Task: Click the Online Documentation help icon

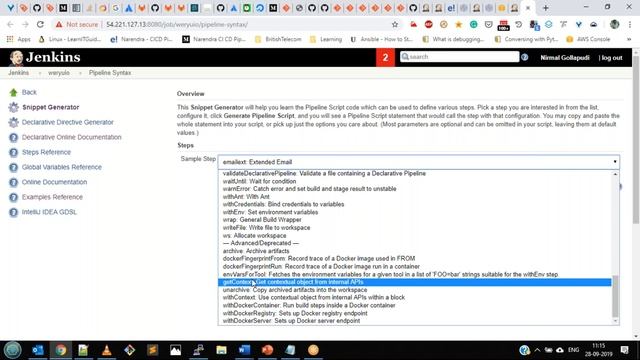Action: click(13, 182)
